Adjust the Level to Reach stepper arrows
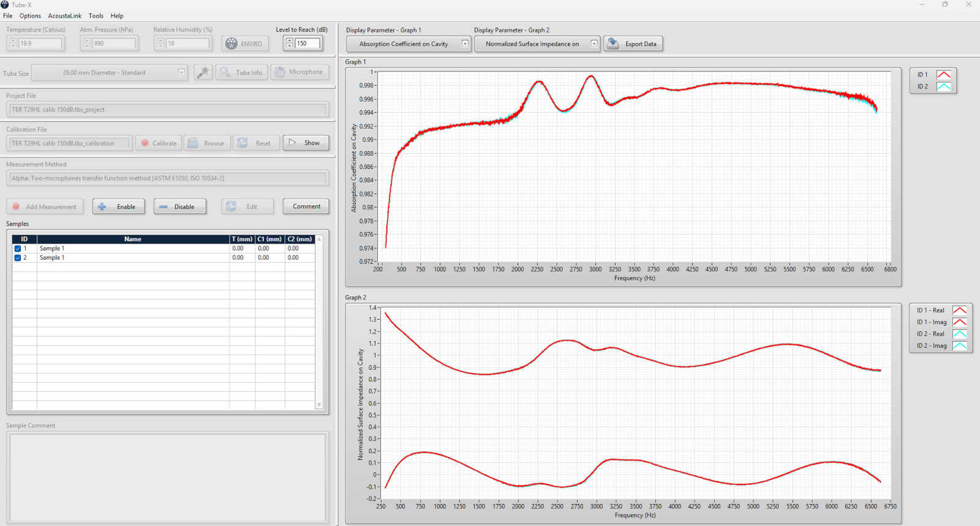This screenshot has height=526, width=980. [289, 43]
